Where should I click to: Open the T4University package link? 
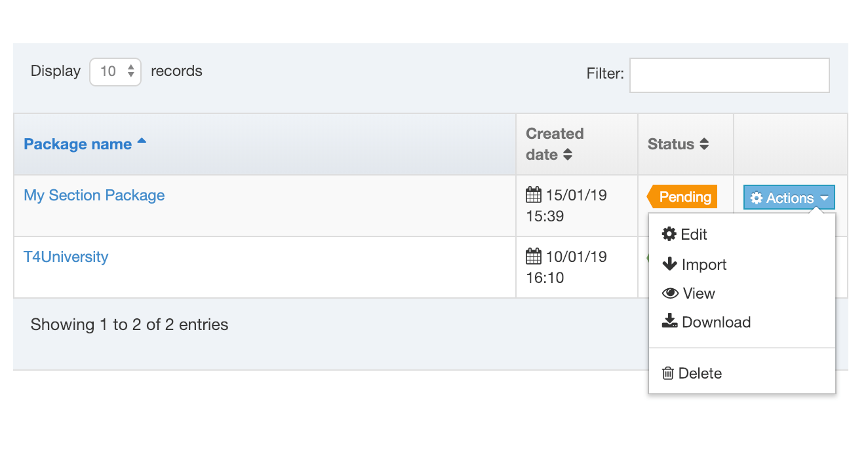click(66, 257)
